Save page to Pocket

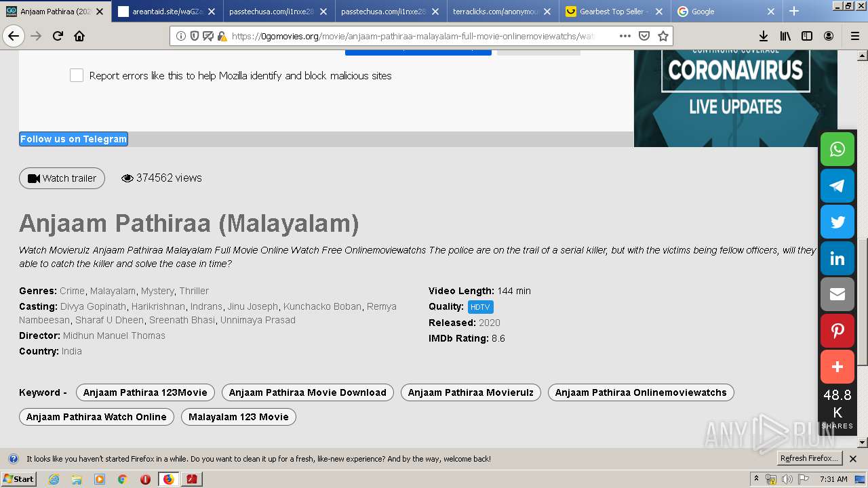click(644, 36)
